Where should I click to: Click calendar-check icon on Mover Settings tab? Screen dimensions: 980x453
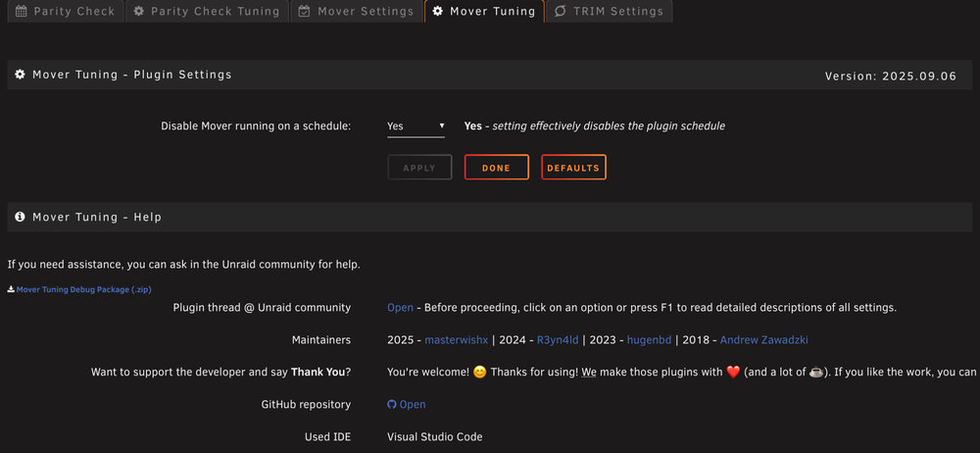(304, 11)
